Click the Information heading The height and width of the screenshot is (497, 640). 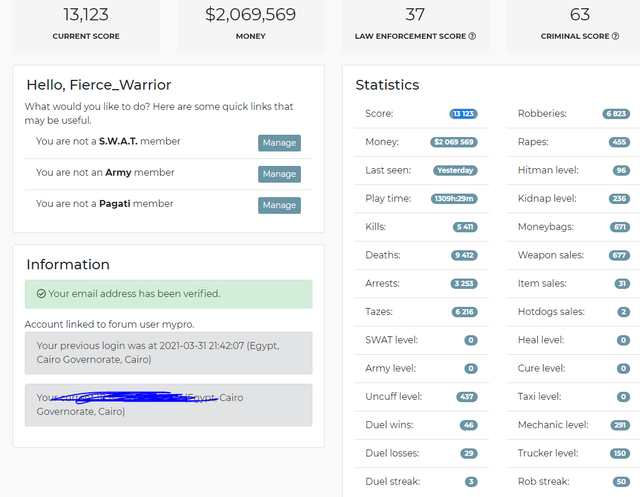click(68, 264)
